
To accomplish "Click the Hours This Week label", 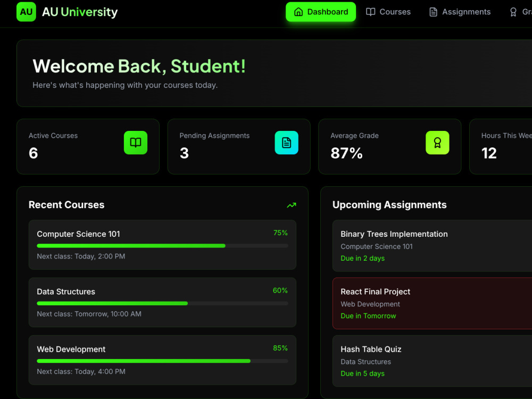I will tap(506, 136).
